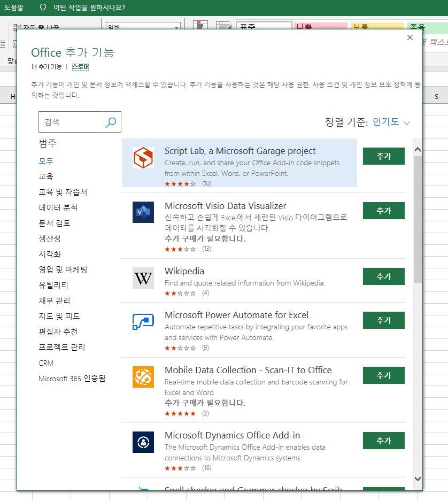This screenshot has height=501, width=448.
Task: Open Mobile Data Collection - Scan-IT to Office title
Action: (248, 370)
